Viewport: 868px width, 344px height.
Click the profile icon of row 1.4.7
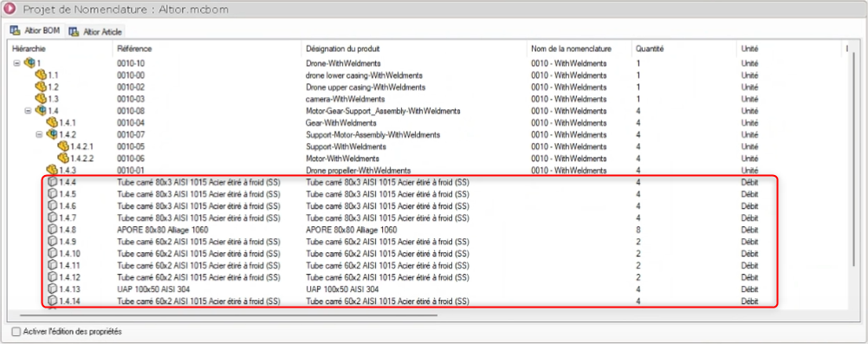pyautogui.click(x=53, y=217)
